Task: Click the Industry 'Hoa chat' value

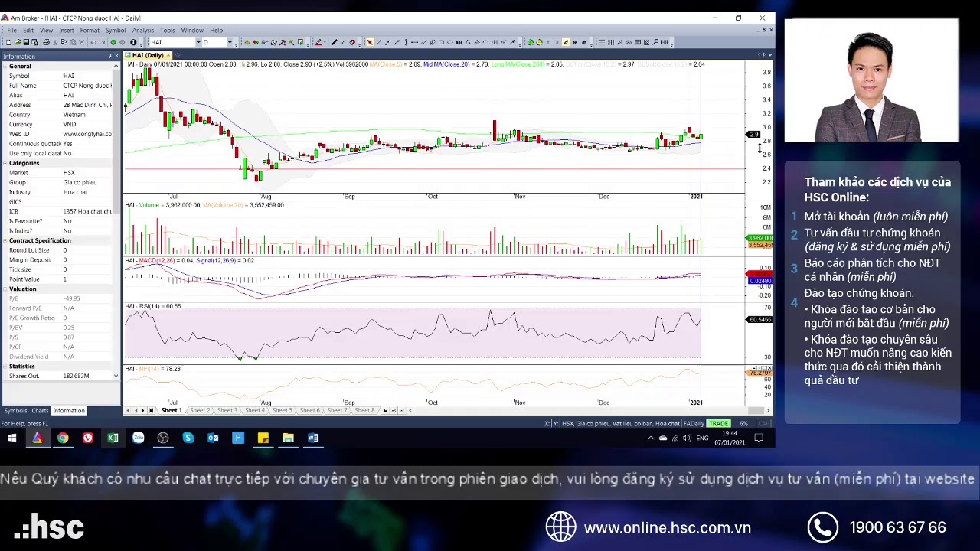Action: 75,192
